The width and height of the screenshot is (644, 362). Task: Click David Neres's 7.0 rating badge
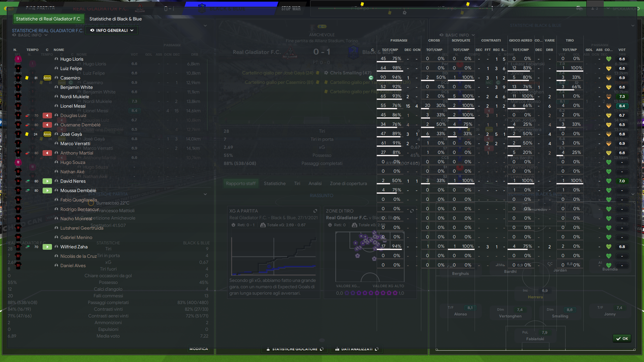pos(622,181)
